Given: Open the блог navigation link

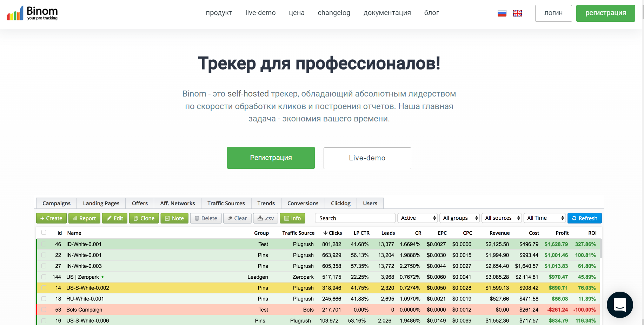Looking at the screenshot, I should click(x=431, y=13).
